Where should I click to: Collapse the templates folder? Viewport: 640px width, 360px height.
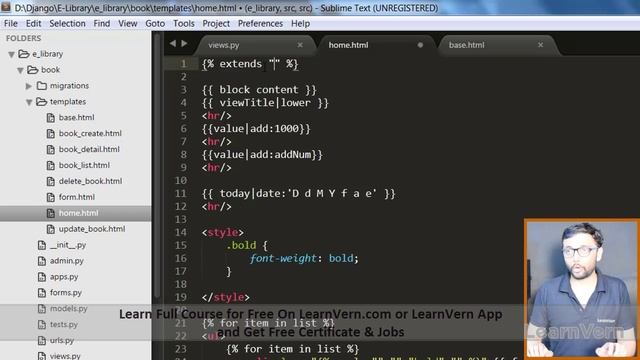point(29,102)
